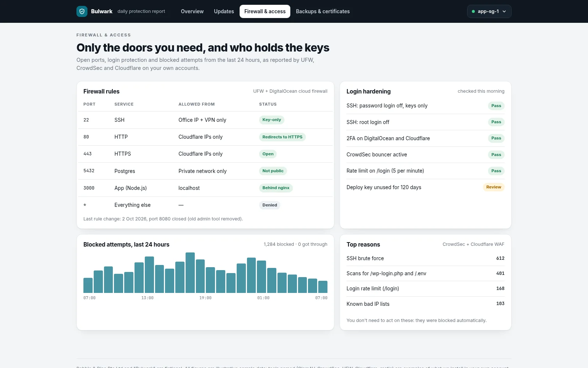Click the ALLOWED FROM column header

click(x=197, y=104)
